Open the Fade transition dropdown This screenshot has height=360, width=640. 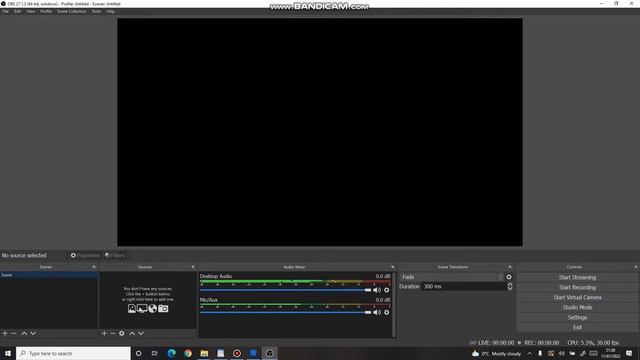click(452, 277)
